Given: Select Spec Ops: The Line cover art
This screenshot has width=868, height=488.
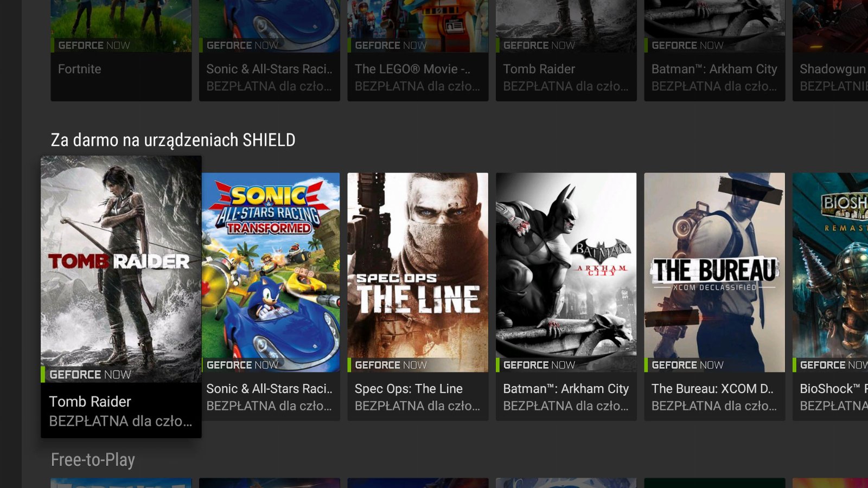Looking at the screenshot, I should (418, 272).
